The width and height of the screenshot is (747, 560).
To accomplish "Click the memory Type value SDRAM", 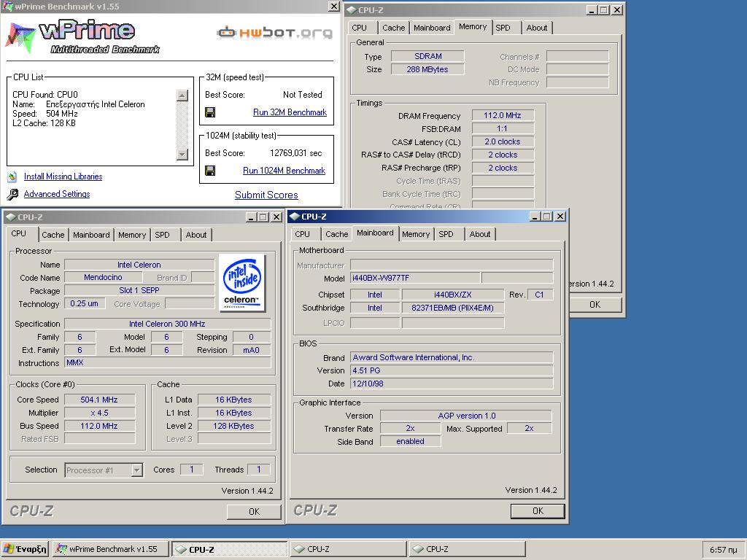I will pyautogui.click(x=427, y=56).
